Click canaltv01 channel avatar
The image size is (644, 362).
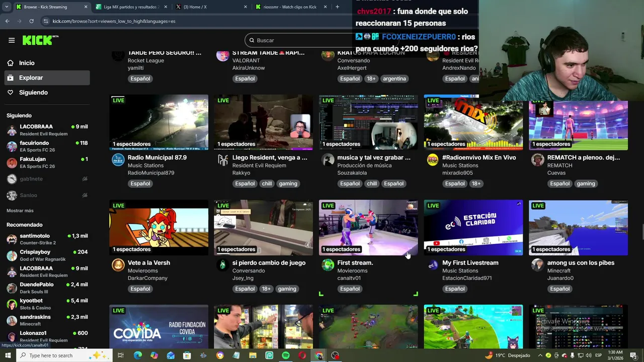point(328,265)
